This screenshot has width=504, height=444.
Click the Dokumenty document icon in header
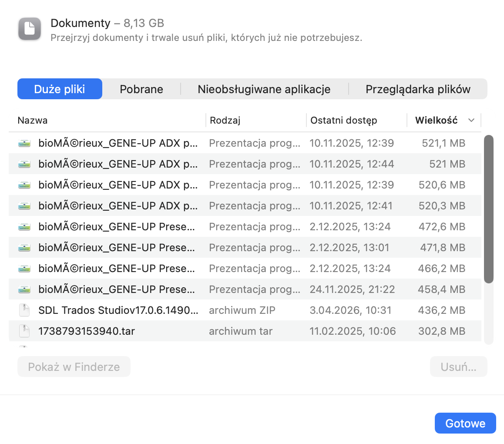(x=30, y=29)
